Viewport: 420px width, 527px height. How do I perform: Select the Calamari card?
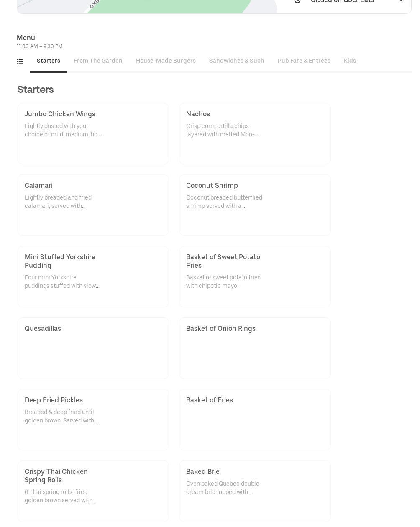(93, 205)
